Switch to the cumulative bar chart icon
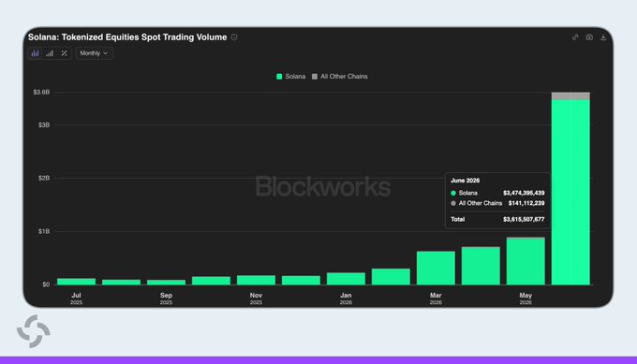This screenshot has height=364, width=637. (x=50, y=53)
